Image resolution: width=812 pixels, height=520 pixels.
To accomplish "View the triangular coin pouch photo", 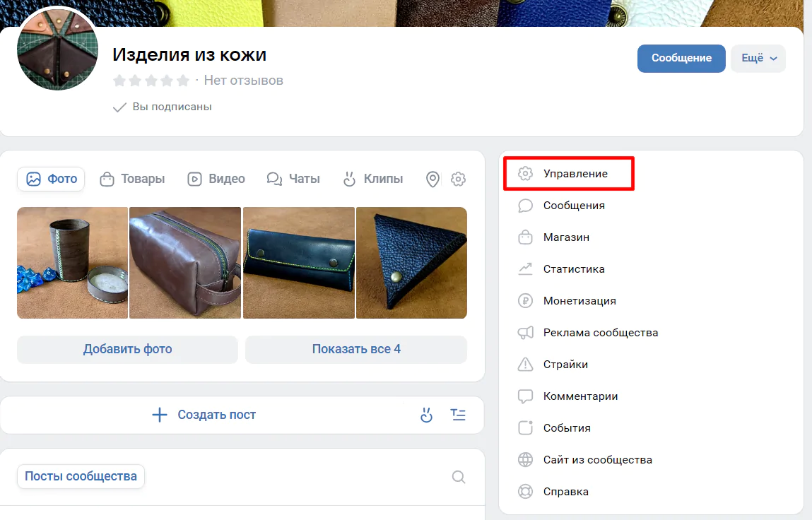I will 412,263.
